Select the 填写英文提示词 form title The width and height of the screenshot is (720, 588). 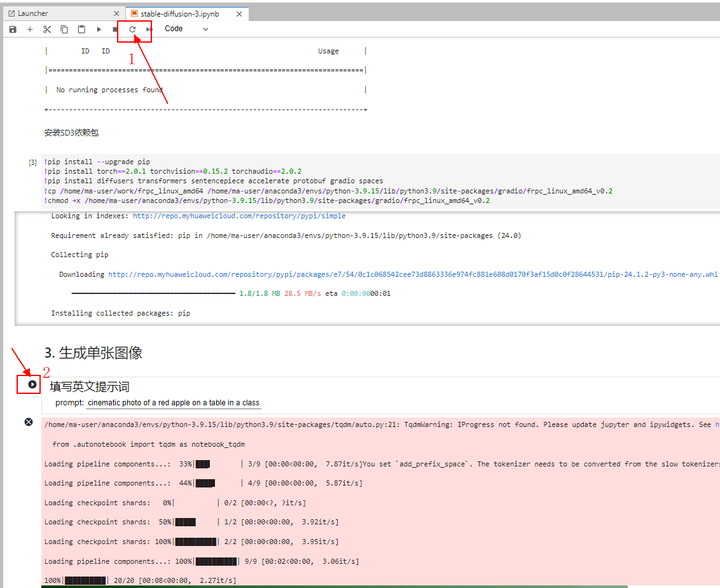point(90,387)
